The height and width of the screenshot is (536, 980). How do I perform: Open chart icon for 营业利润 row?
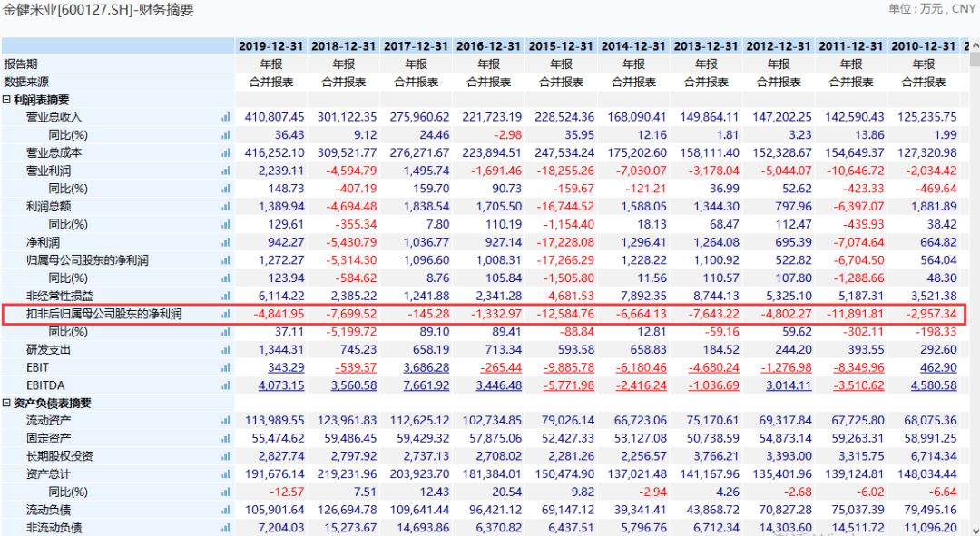pos(226,171)
